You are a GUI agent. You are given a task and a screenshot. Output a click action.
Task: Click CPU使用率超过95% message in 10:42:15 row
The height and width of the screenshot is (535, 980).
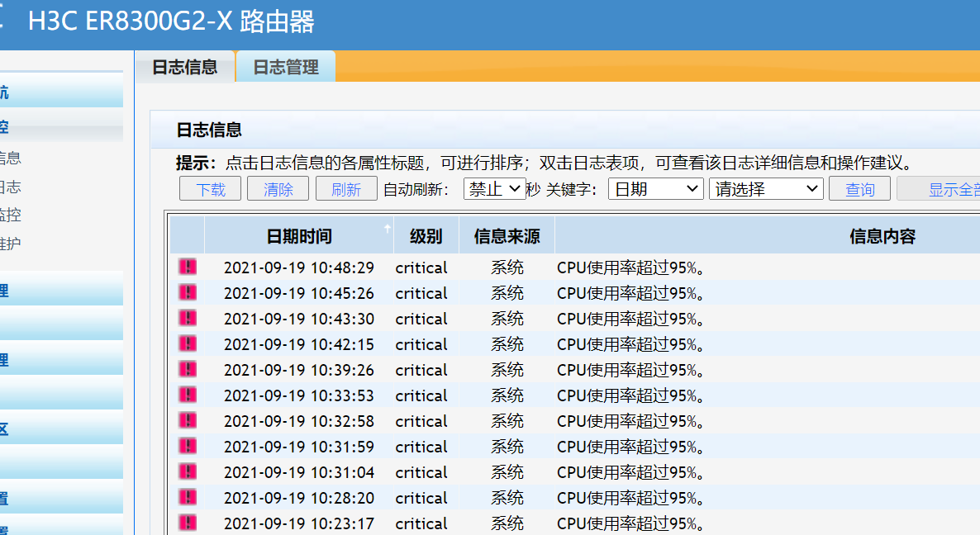(x=631, y=344)
